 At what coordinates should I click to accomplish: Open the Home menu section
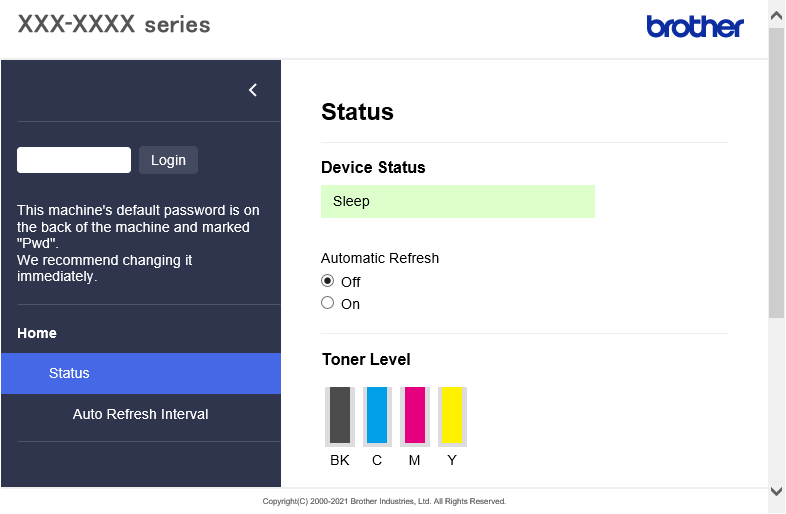tap(37, 333)
